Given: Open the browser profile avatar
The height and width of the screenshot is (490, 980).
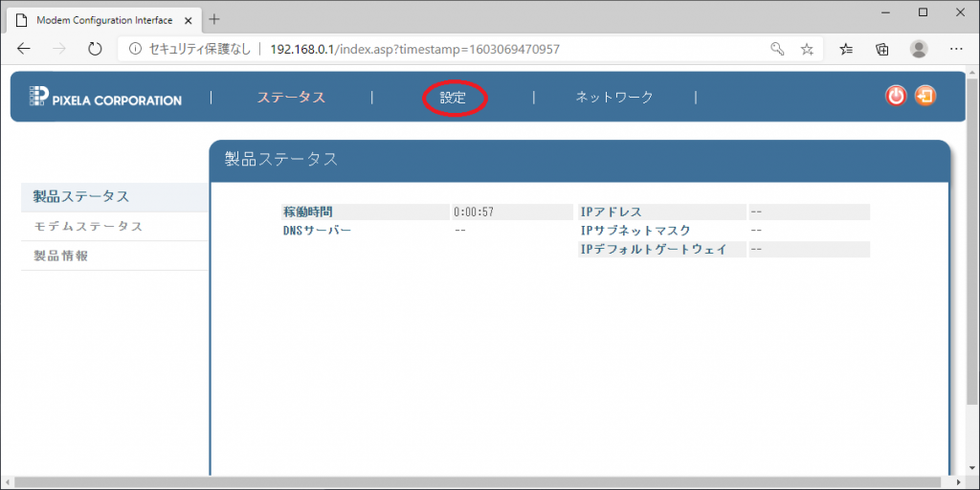Looking at the screenshot, I should [x=919, y=49].
